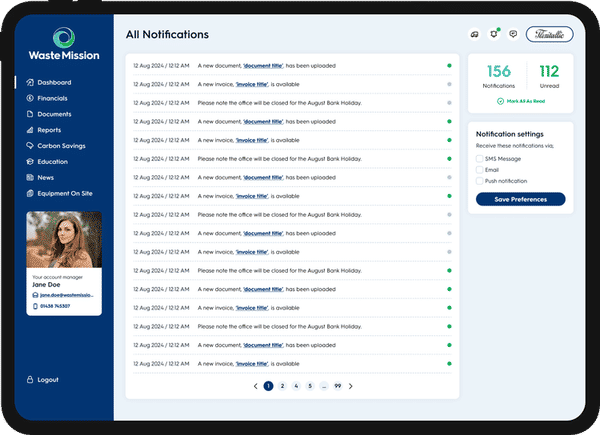Open Documents via its file icon
600x435 pixels.
(30, 114)
